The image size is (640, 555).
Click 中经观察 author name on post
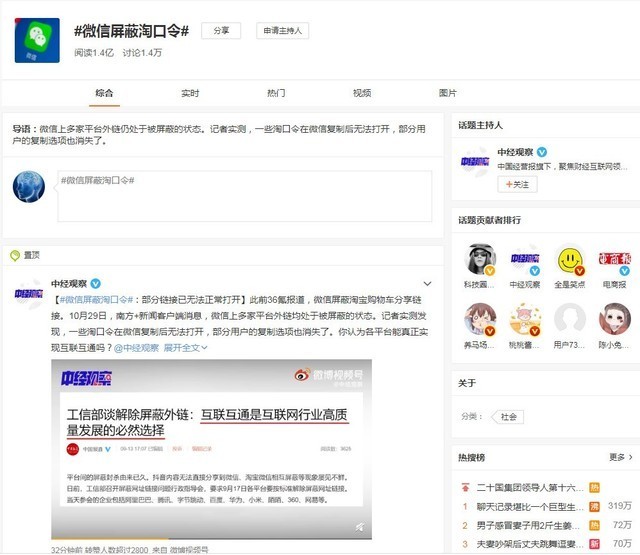click(x=69, y=284)
